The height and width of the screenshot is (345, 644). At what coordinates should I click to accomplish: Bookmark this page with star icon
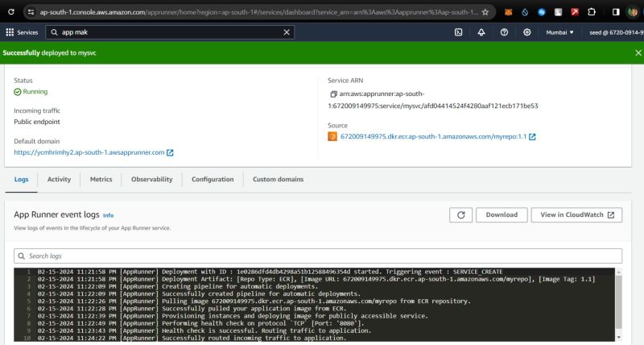(485, 12)
